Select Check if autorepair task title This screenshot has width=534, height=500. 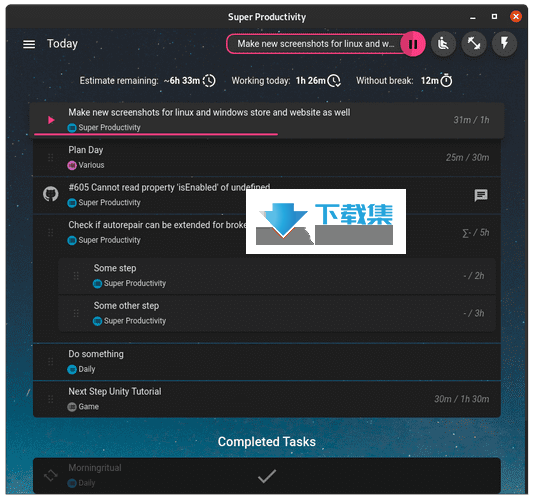pyautogui.click(x=157, y=225)
